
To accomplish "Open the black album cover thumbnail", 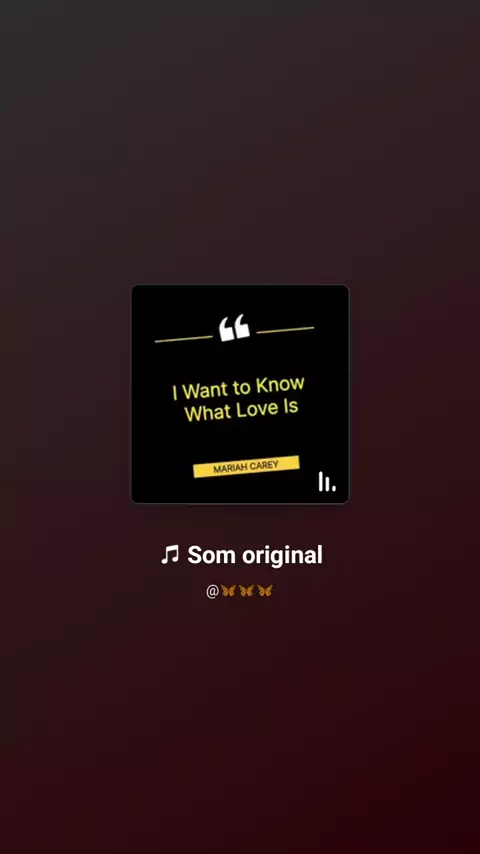I will click(240, 394).
